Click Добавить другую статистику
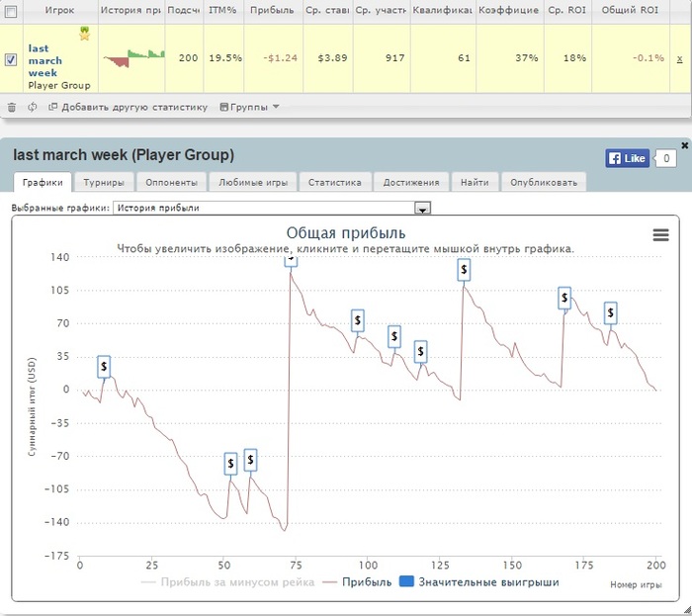692x616 pixels. pyautogui.click(x=128, y=107)
